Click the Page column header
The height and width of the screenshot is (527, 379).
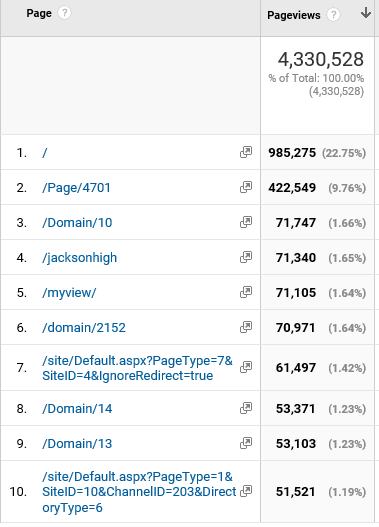click(39, 13)
